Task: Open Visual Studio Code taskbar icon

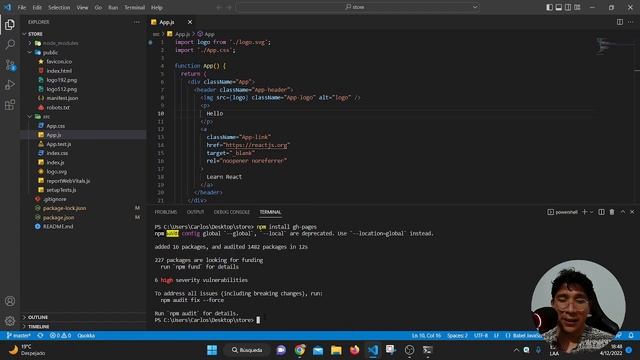Action: (x=373, y=350)
